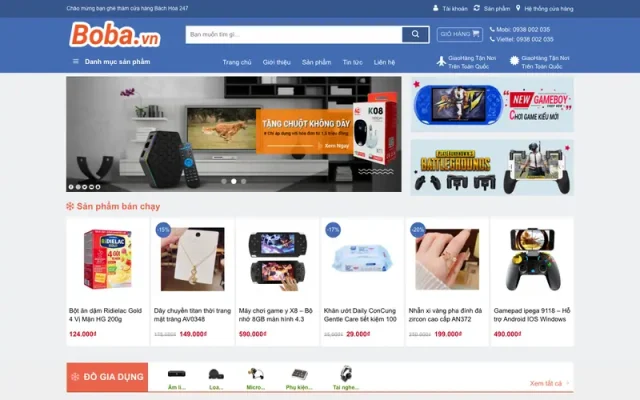Open the X8 game console image

[278, 261]
